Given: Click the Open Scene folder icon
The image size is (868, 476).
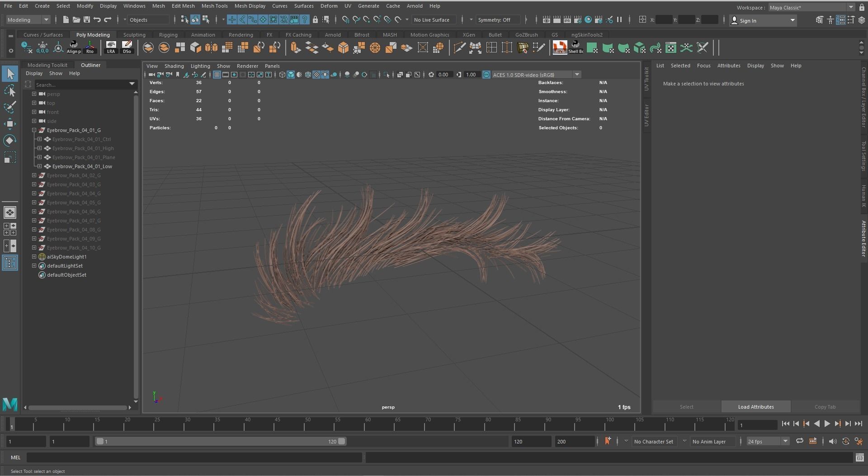Looking at the screenshot, I should pyautogui.click(x=76, y=19).
